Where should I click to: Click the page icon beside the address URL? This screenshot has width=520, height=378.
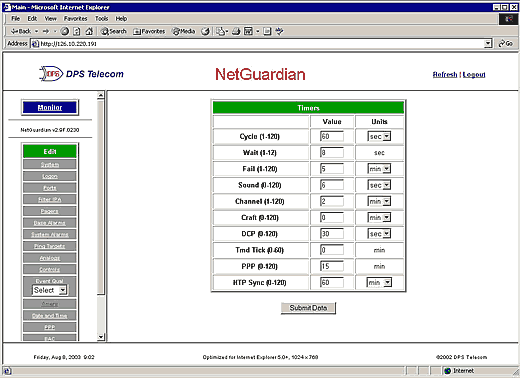pos(35,44)
